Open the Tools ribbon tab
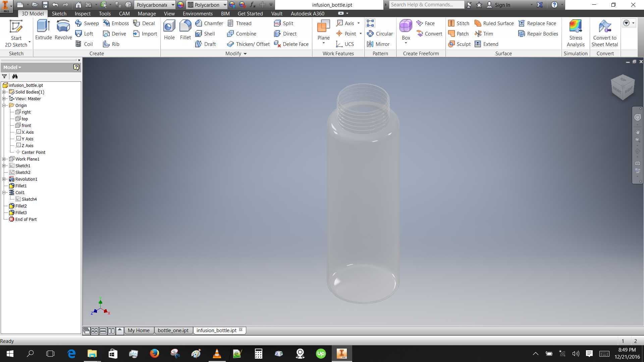The image size is (644, 362). click(x=105, y=13)
